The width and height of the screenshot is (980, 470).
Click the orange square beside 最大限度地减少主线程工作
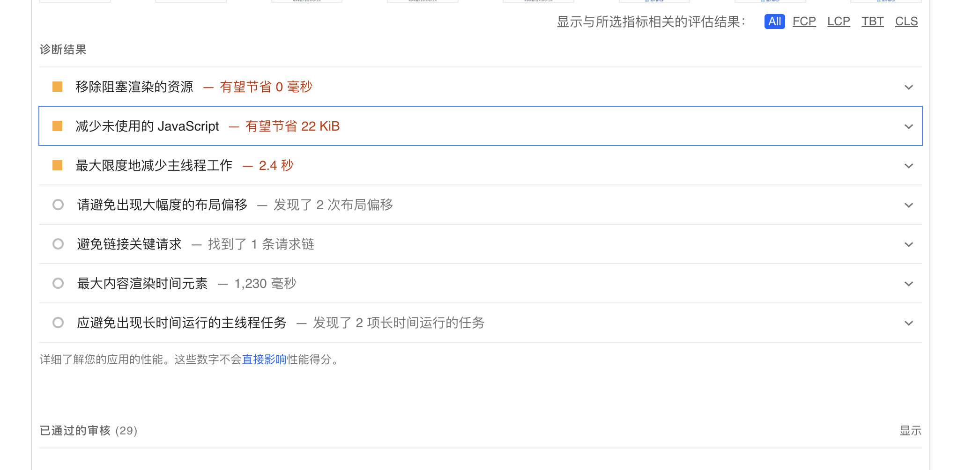(58, 166)
